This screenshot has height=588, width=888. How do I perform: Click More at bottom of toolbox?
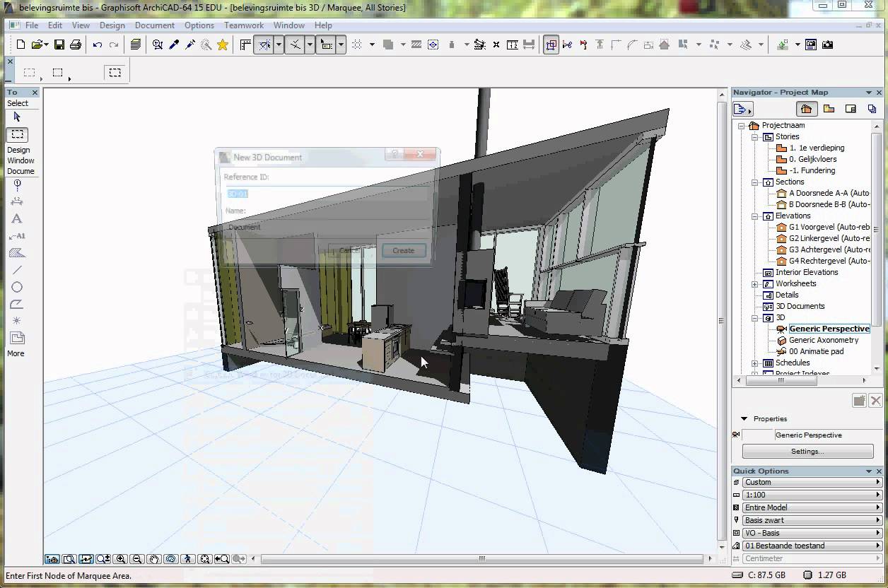(16, 353)
